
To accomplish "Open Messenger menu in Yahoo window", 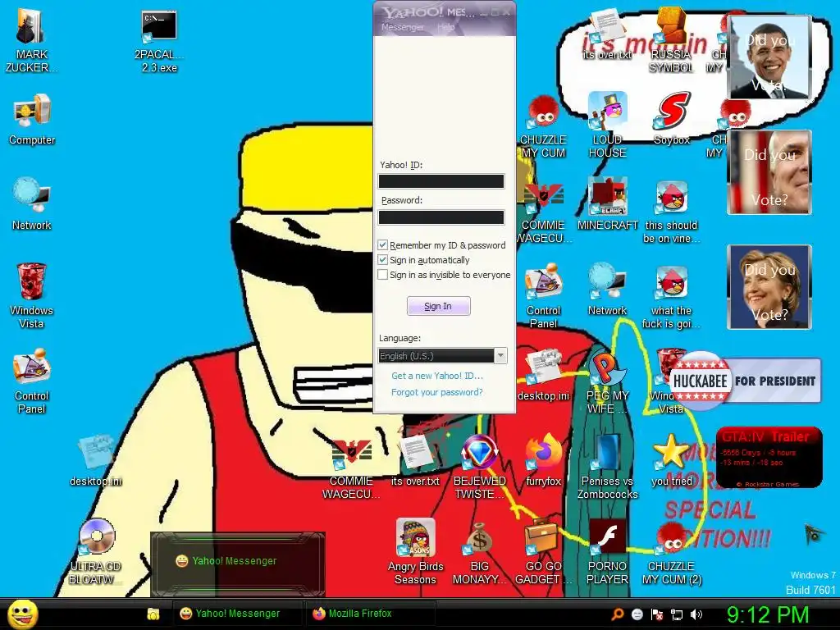I will pos(403,27).
